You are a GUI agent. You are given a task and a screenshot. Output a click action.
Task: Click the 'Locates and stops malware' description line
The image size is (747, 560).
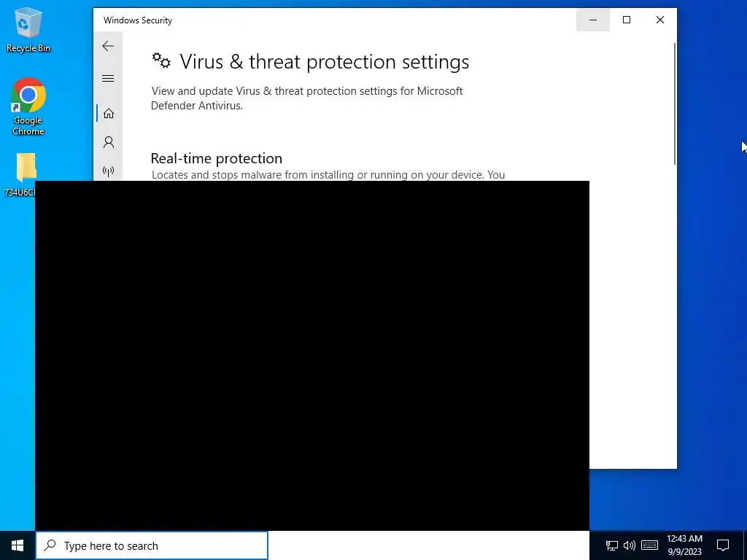[x=328, y=175]
